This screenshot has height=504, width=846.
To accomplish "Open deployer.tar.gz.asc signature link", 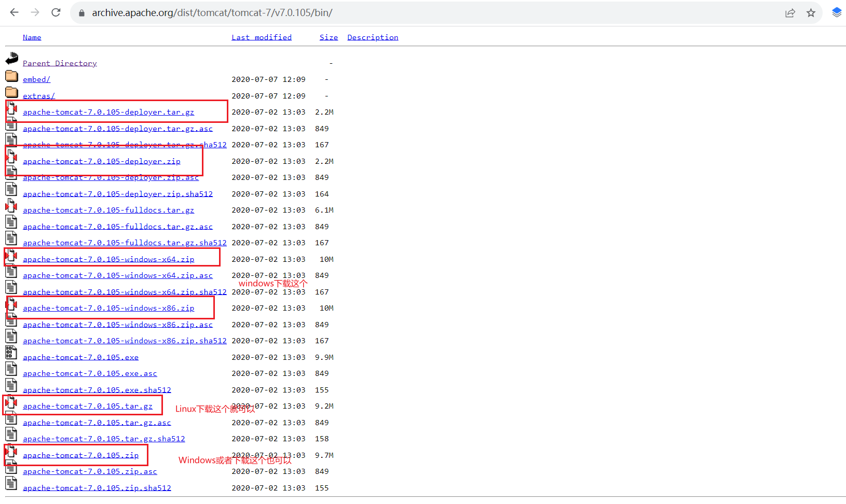I will click(x=118, y=129).
